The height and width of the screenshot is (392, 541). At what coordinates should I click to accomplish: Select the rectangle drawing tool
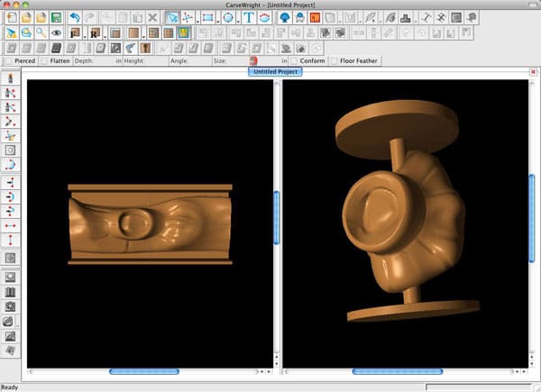207,18
